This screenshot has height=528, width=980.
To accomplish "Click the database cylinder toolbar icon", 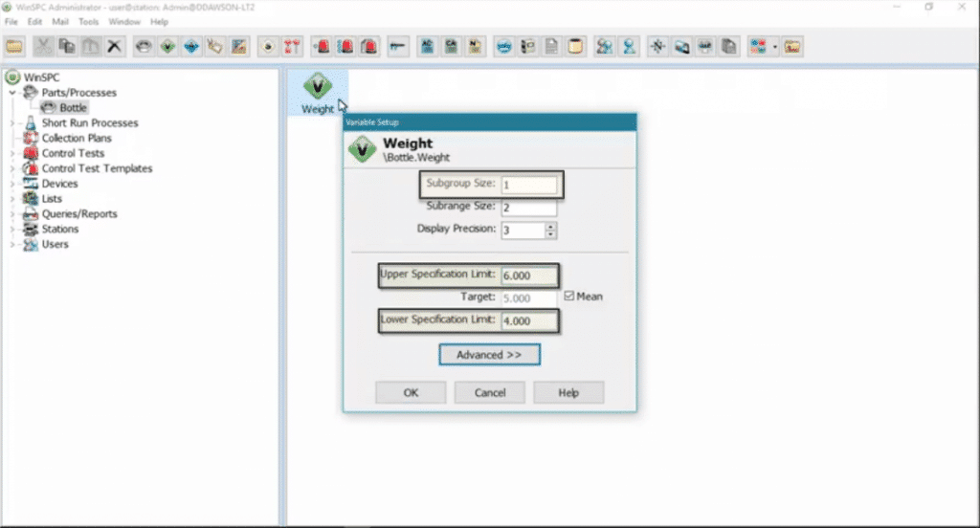I will pyautogui.click(x=575, y=46).
